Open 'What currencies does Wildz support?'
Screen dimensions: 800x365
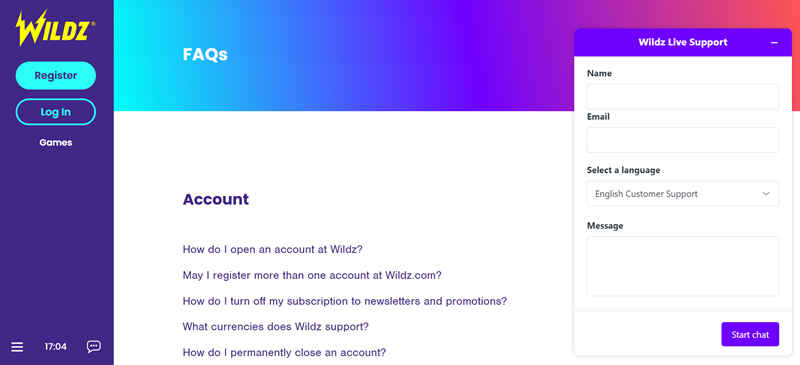[276, 327]
